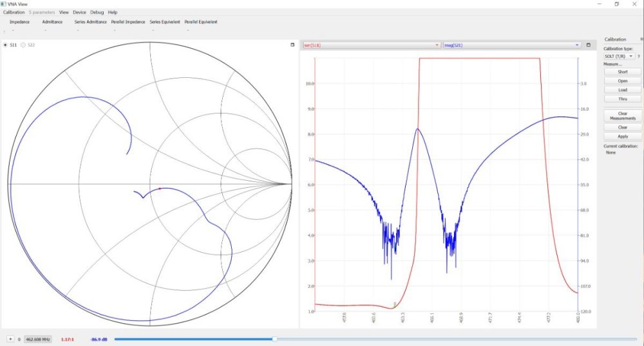Click the Clear Measurements button

[x=622, y=116]
